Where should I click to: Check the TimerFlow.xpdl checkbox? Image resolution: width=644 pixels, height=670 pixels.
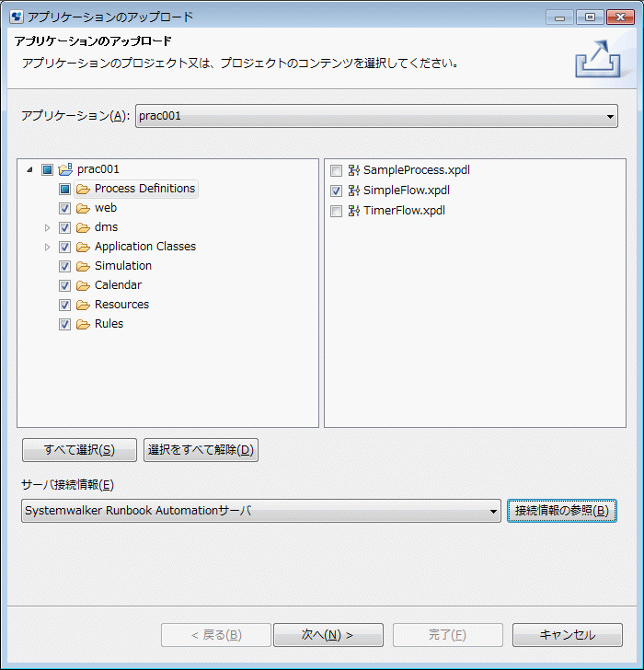[336, 211]
